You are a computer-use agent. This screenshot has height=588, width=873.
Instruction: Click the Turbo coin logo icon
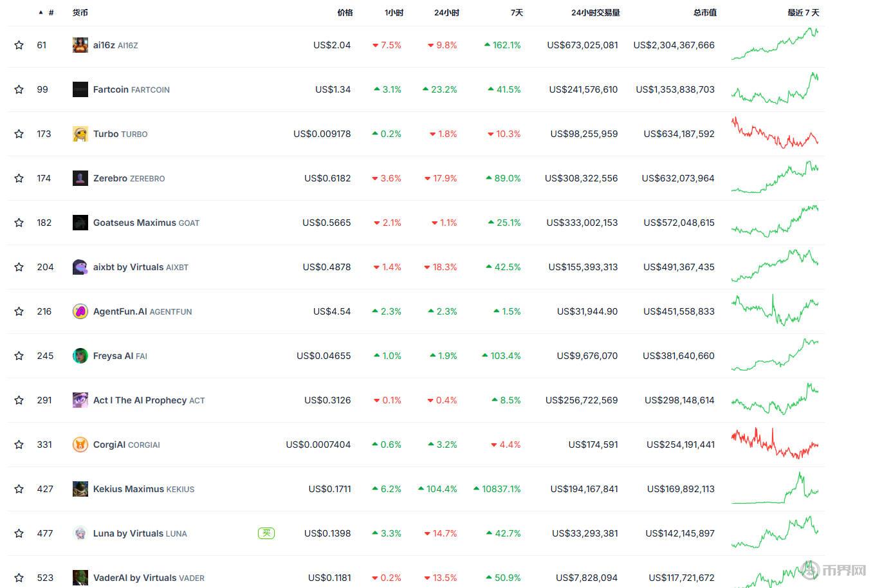[x=80, y=134]
